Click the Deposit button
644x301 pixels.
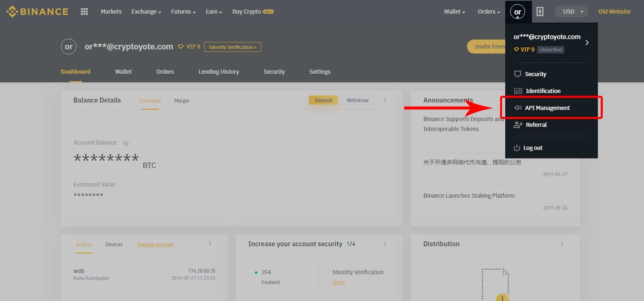click(x=323, y=100)
